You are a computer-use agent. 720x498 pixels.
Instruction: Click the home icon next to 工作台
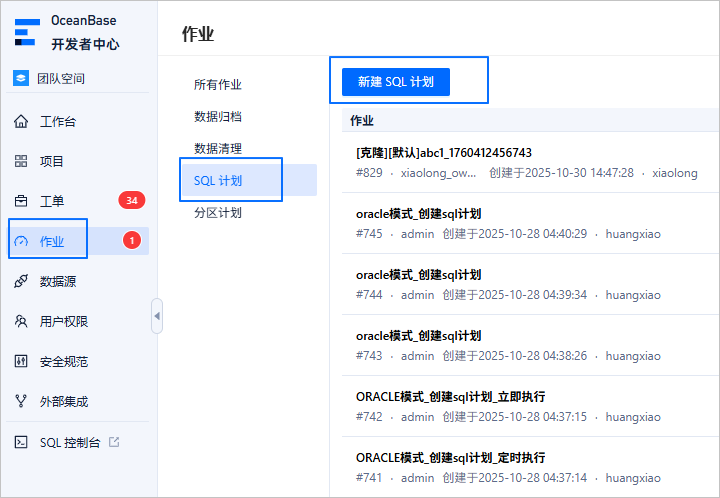coord(21,121)
